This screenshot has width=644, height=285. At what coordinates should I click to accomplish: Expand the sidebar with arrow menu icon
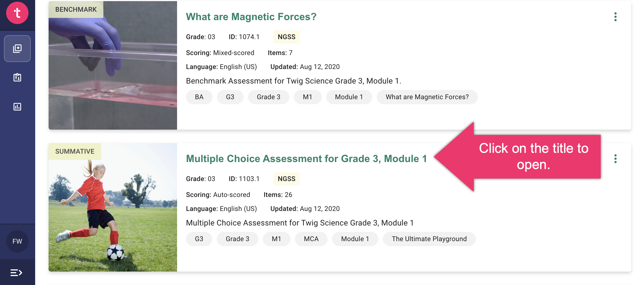[16, 272]
